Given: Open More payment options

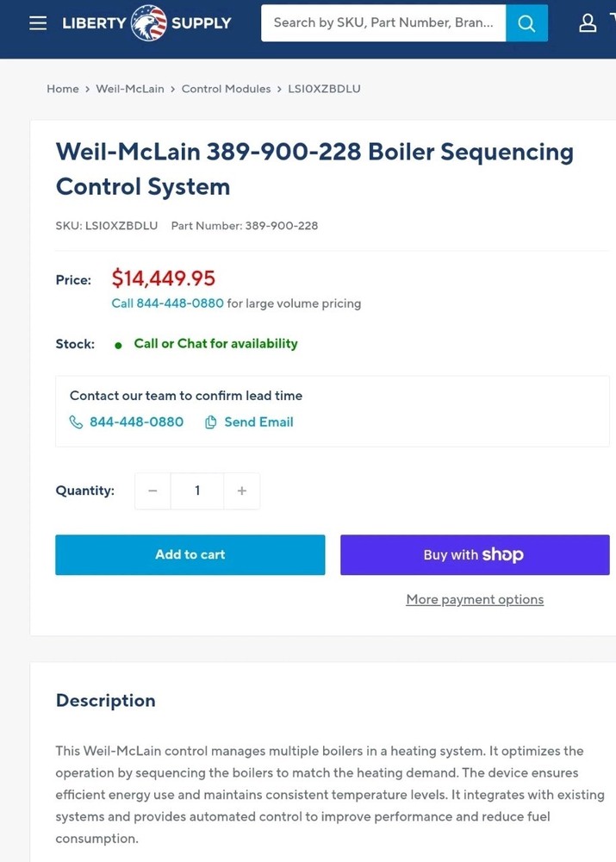Looking at the screenshot, I should pyautogui.click(x=475, y=599).
